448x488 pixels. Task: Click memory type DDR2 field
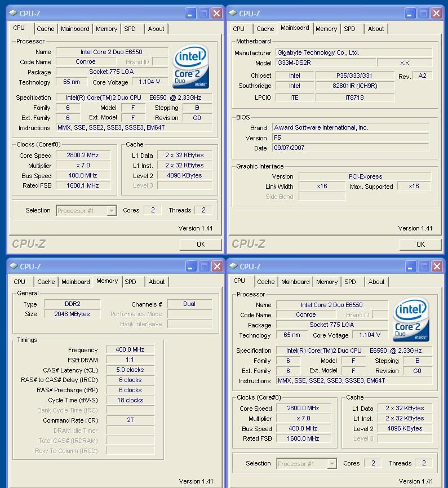[x=72, y=304]
